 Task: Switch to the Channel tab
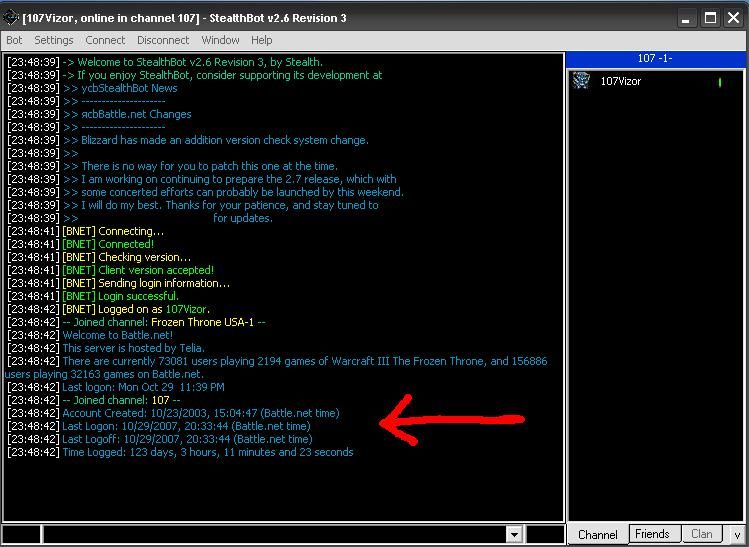pyautogui.click(x=597, y=535)
